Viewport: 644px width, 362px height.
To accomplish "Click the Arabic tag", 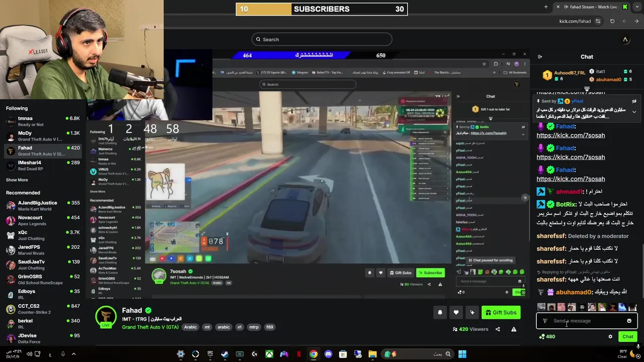I will coord(190,327).
